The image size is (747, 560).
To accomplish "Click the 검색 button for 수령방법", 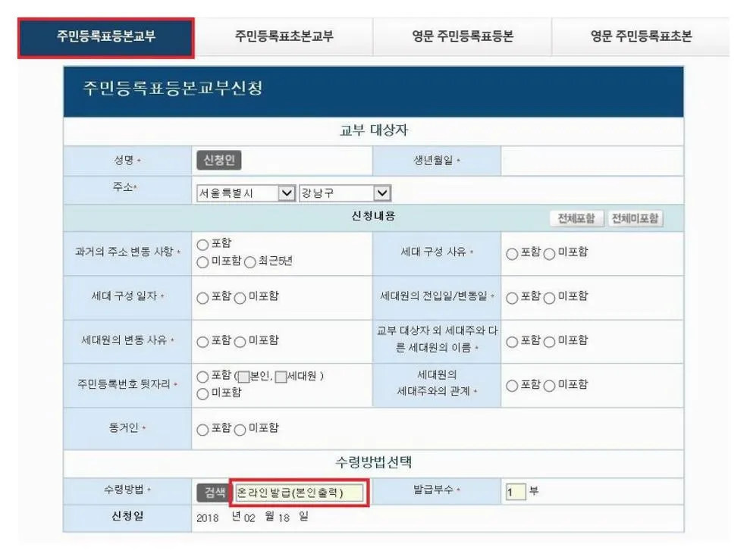I will point(213,493).
